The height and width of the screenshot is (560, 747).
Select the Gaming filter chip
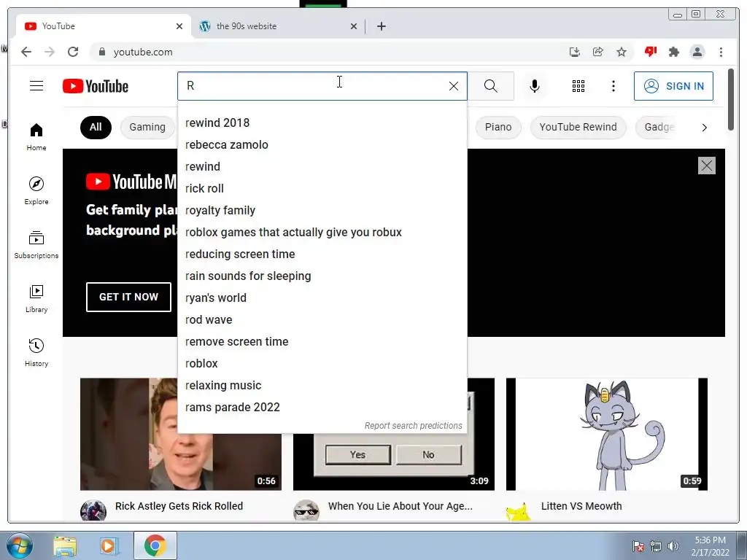tap(147, 127)
